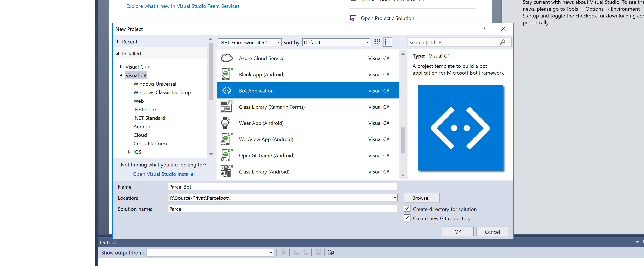Click the search magnifier icon
644x266 pixels.
coord(502,42)
